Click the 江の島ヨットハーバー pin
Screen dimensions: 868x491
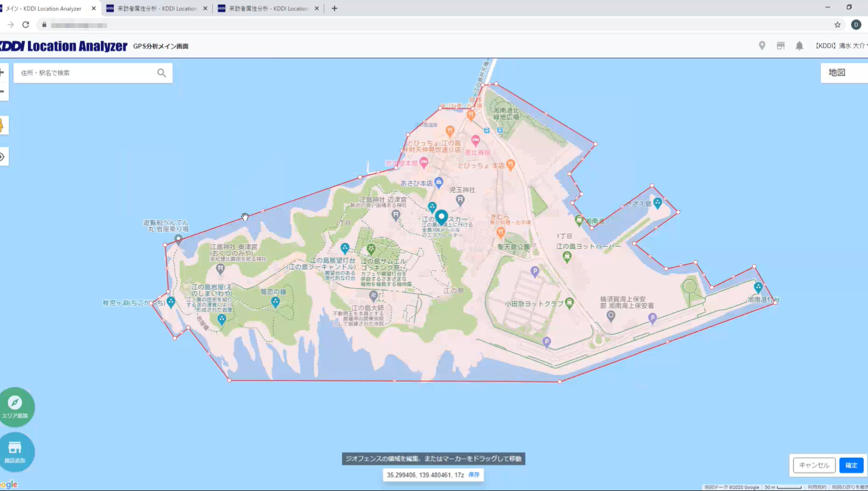pyautogui.click(x=567, y=258)
